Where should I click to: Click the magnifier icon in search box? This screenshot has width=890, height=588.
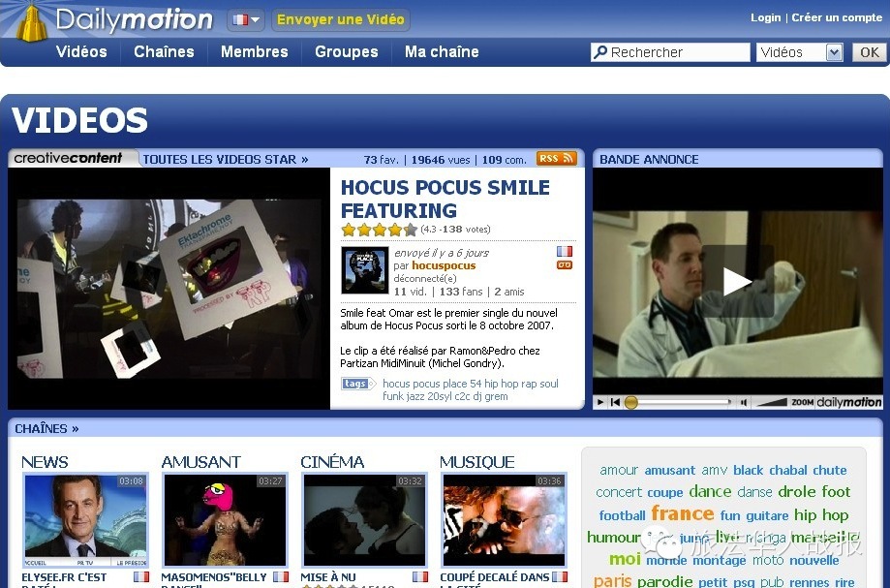(x=600, y=52)
